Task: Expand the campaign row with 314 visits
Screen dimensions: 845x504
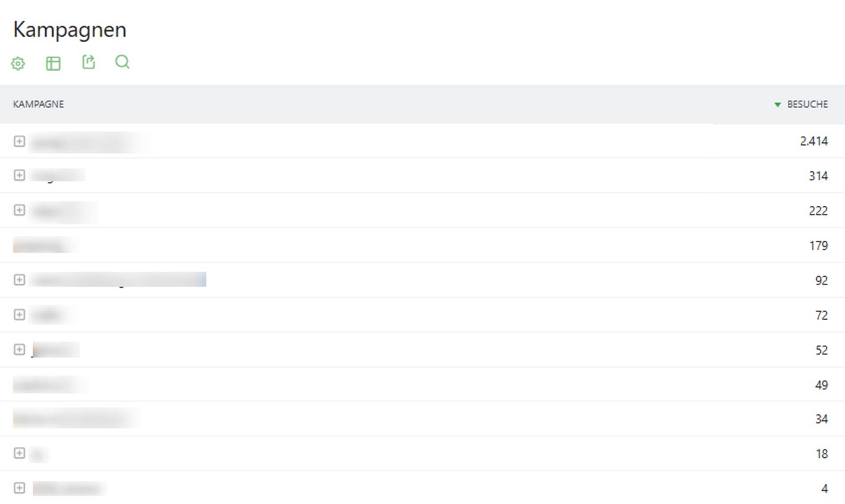Action: (19, 175)
